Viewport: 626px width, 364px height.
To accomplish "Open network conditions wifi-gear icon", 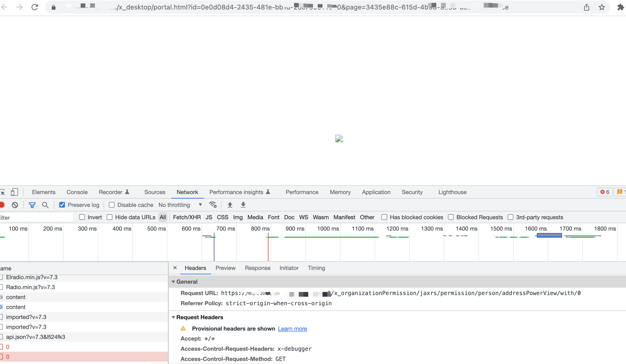I will [x=213, y=205].
